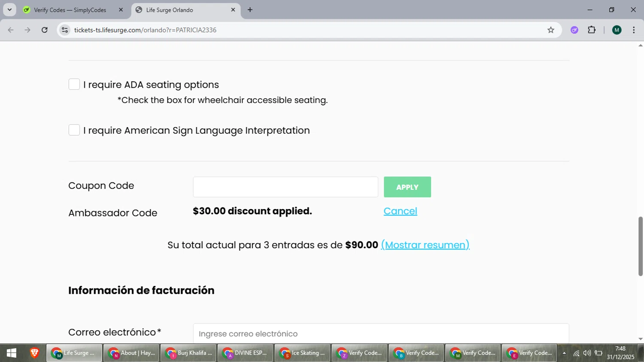The height and width of the screenshot is (362, 644).
Task: Cancel the applied ambassador discount
Action: point(400,211)
